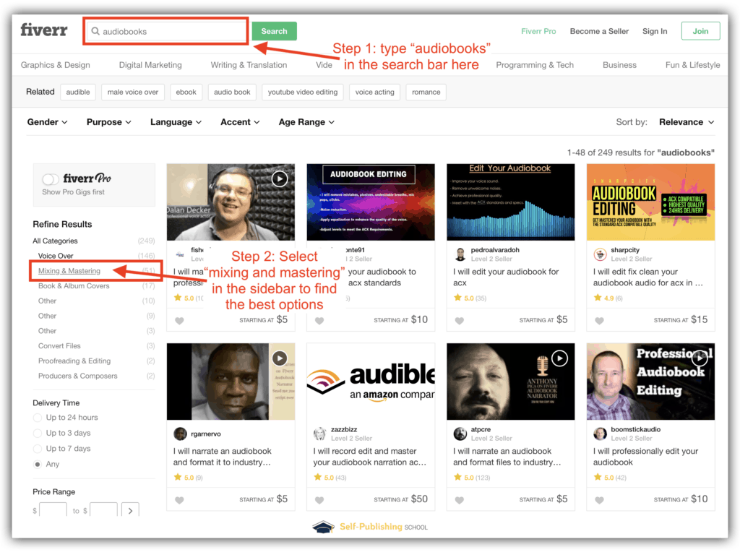
Task: Select Up to 24 hours delivery
Action: click(x=38, y=418)
